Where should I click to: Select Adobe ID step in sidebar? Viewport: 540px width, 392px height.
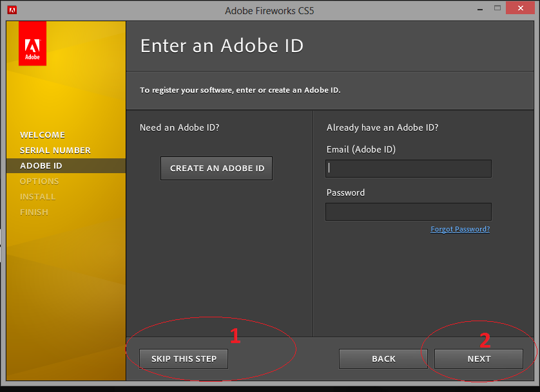pos(41,165)
